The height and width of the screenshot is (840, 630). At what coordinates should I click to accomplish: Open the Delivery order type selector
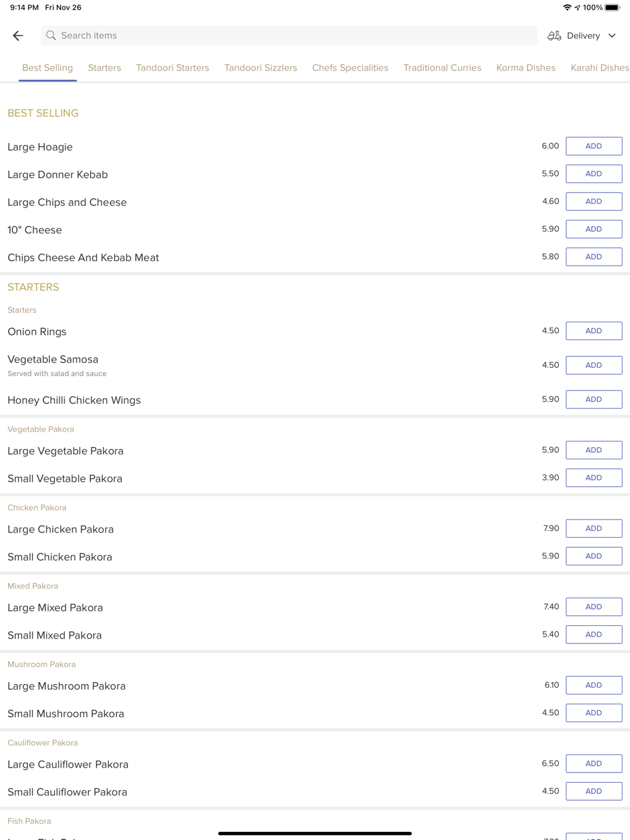click(583, 36)
